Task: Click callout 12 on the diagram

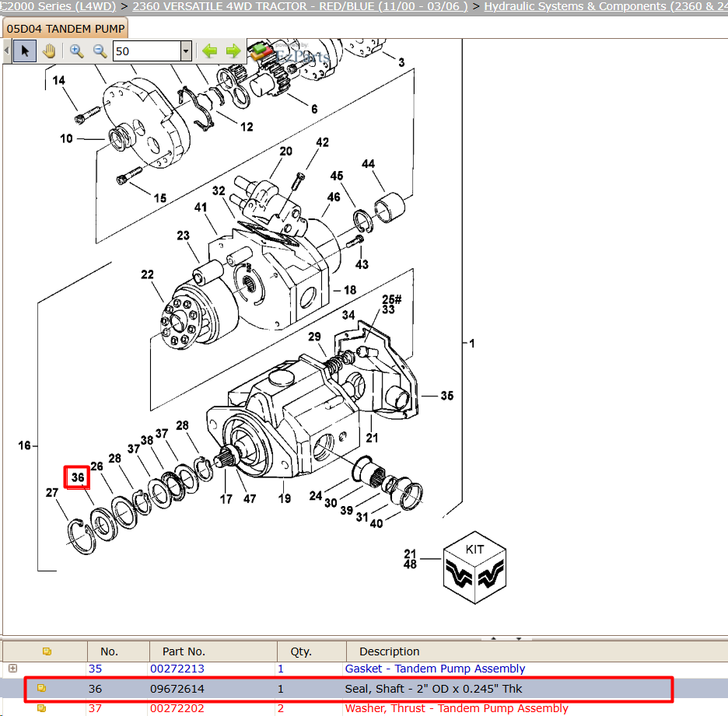Action: click(x=247, y=127)
